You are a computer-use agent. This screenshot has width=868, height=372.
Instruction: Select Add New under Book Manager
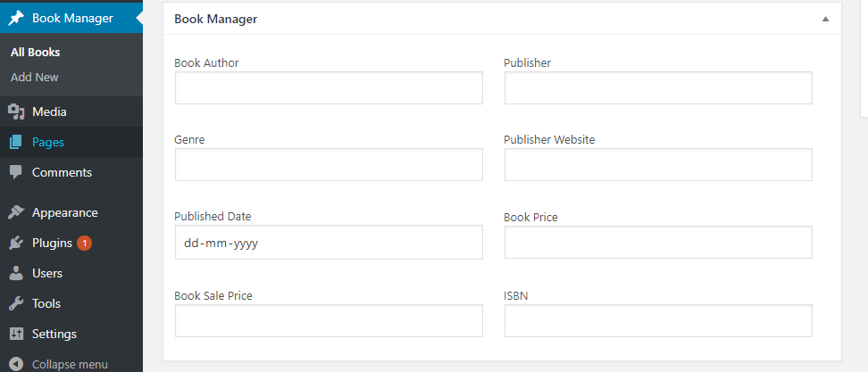coord(34,78)
